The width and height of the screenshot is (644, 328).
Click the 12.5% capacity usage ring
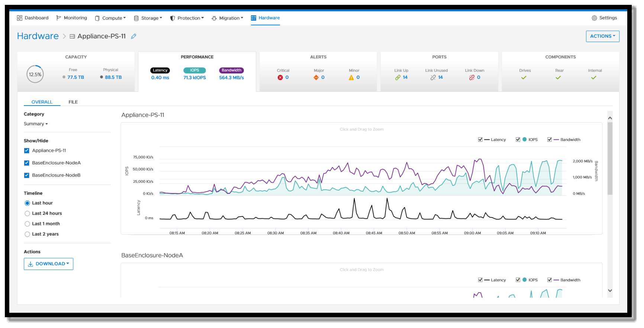35,74
